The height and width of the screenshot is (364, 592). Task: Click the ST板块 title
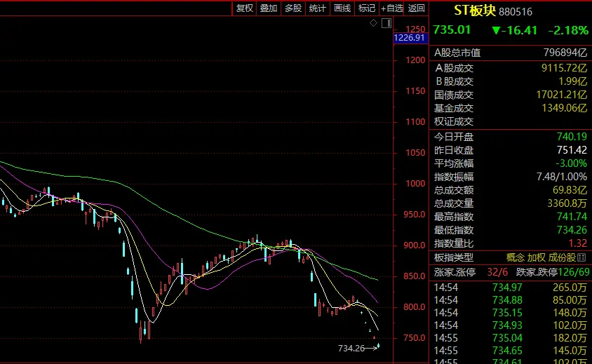point(475,11)
